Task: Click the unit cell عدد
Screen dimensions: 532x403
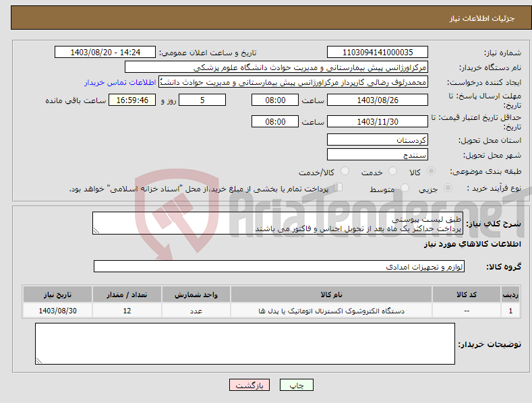Action: coord(196,311)
